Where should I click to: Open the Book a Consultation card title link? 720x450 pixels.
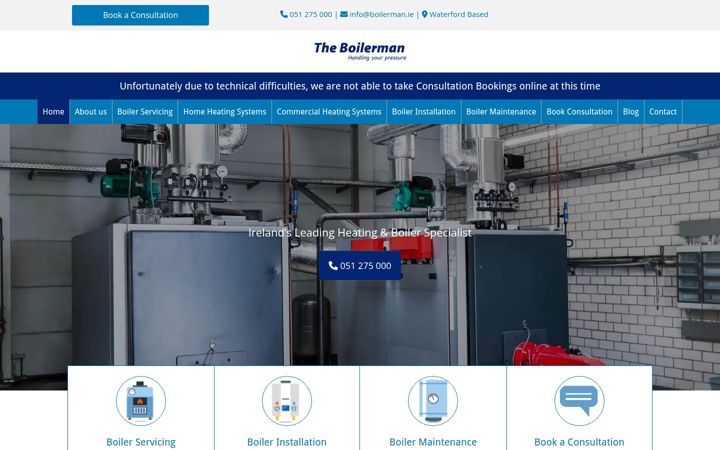pyautogui.click(x=579, y=442)
